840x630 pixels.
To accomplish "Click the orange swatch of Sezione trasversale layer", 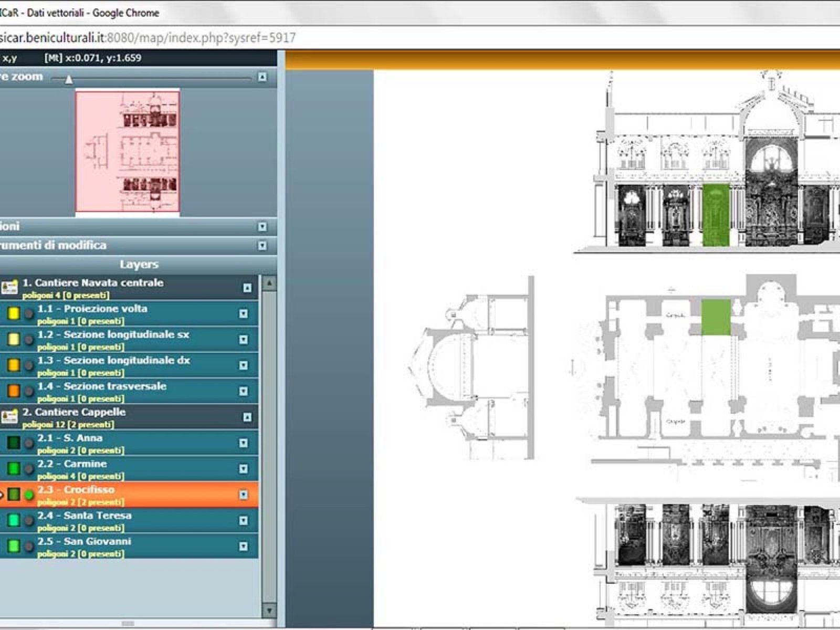I will (x=14, y=391).
